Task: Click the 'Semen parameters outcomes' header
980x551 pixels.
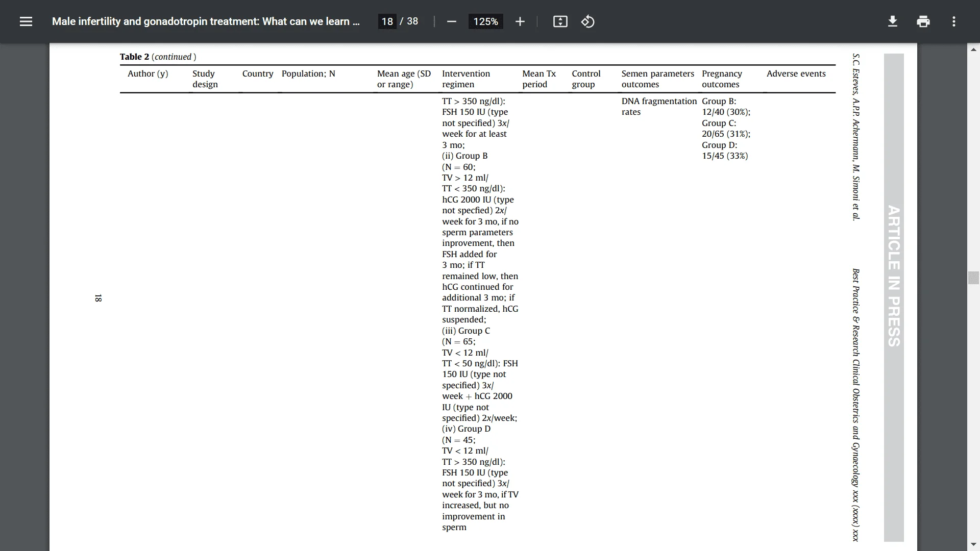Action: point(658,79)
